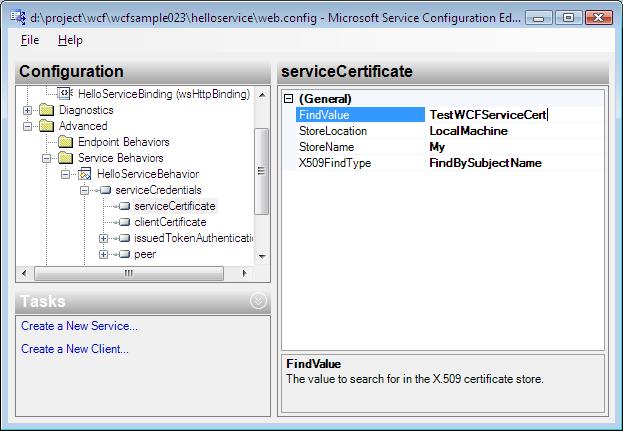623x431 pixels.
Task: Select the X509FindType property name
Action: (360, 163)
